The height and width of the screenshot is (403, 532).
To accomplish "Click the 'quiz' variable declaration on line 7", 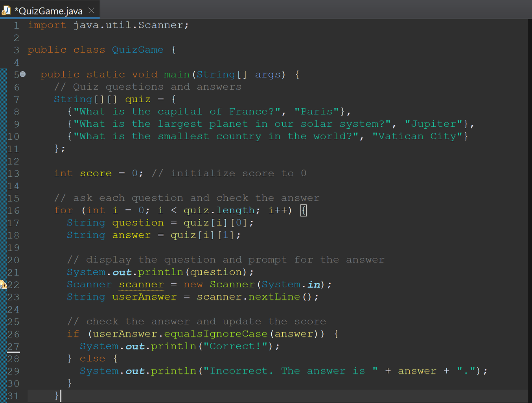I will tap(138, 99).
